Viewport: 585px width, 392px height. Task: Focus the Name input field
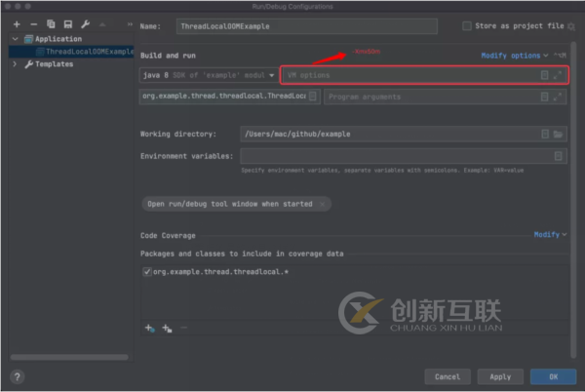coord(307,26)
